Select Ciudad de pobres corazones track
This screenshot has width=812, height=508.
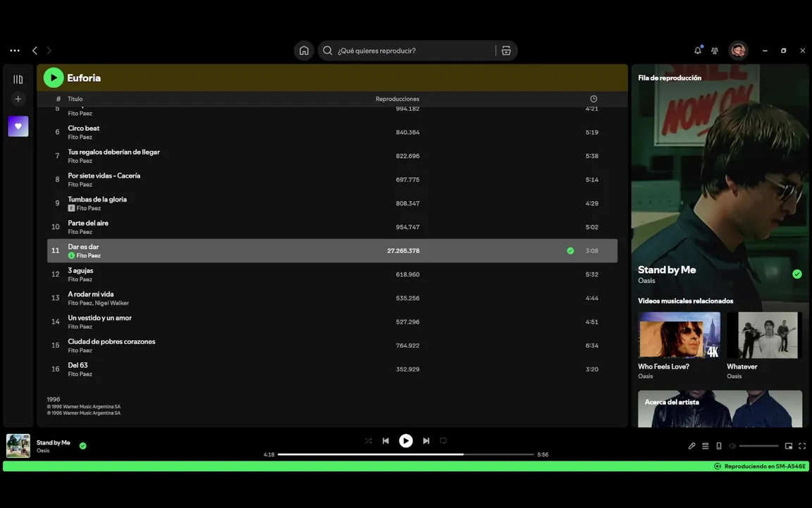pyautogui.click(x=332, y=346)
